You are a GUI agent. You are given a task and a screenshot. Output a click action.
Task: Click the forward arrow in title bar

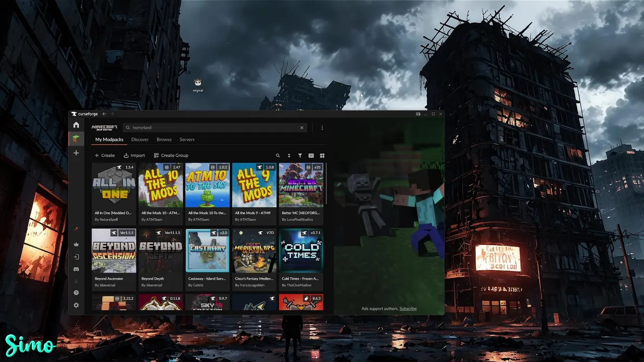pyautogui.click(x=112, y=114)
